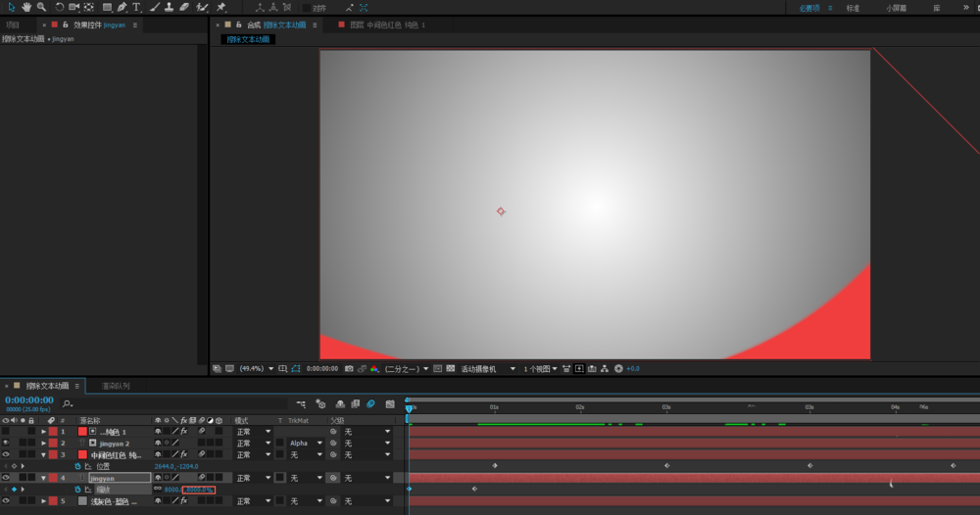Hide layer 4 jingyan eye toggle
The width and height of the screenshot is (980, 515).
[x=6, y=478]
